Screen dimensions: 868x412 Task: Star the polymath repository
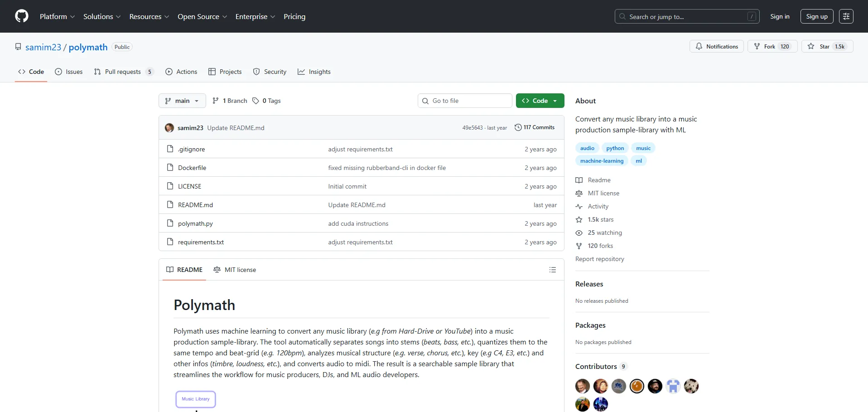click(827, 47)
